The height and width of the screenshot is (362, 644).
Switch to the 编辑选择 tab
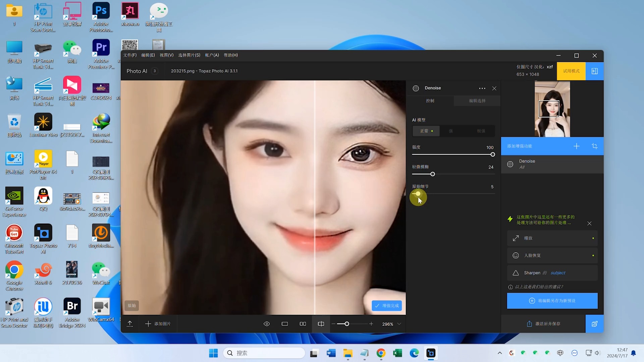pyautogui.click(x=477, y=101)
